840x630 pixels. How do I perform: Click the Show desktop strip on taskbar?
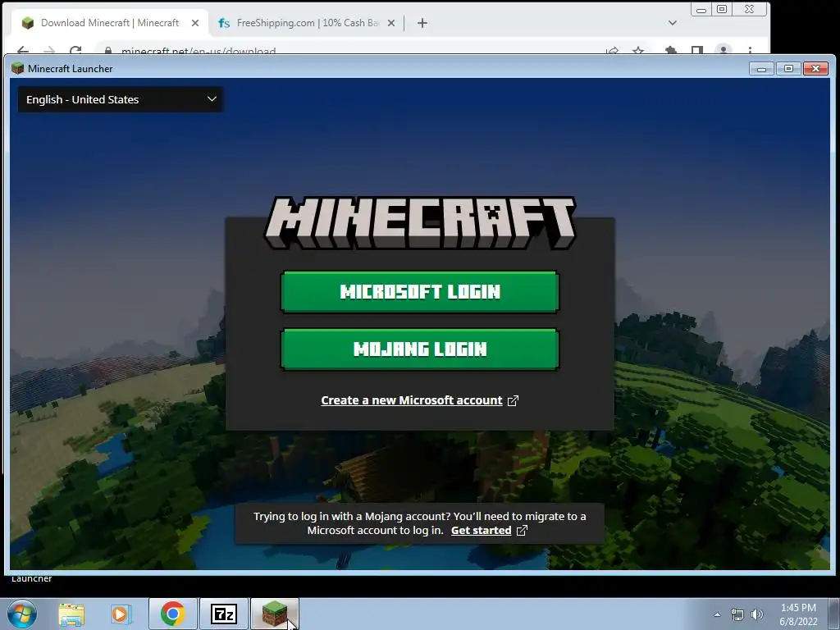tap(835, 614)
